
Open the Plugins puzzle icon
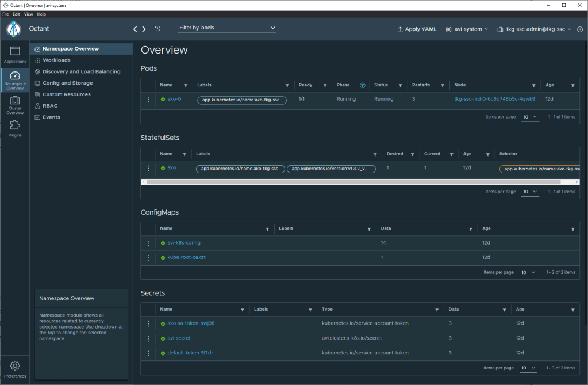click(15, 128)
